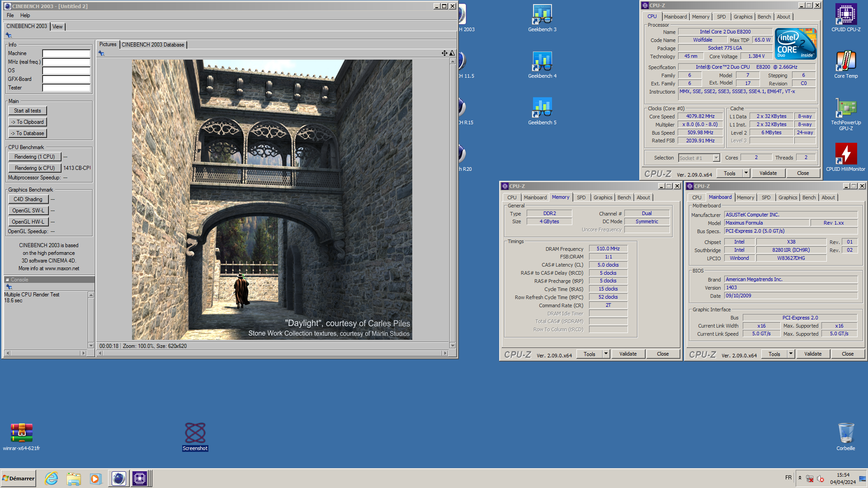This screenshot has height=488, width=868.
Task: Click the Daylight rendered image
Action: pos(272,200)
